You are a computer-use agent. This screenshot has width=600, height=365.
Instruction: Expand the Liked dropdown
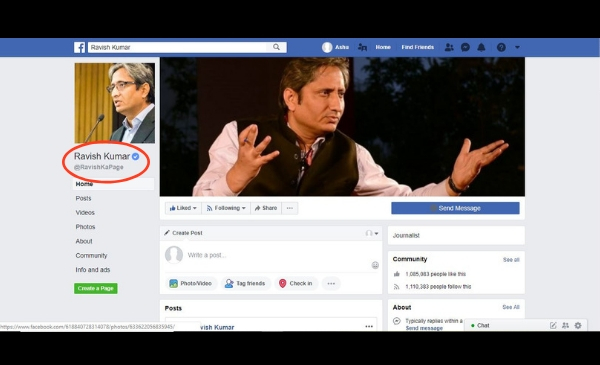(183, 208)
